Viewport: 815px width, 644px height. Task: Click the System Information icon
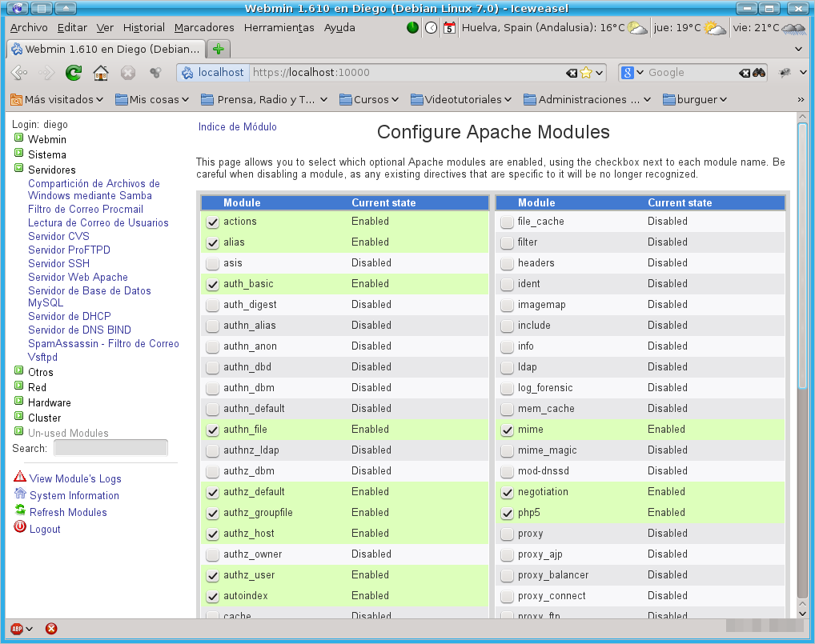point(21,495)
